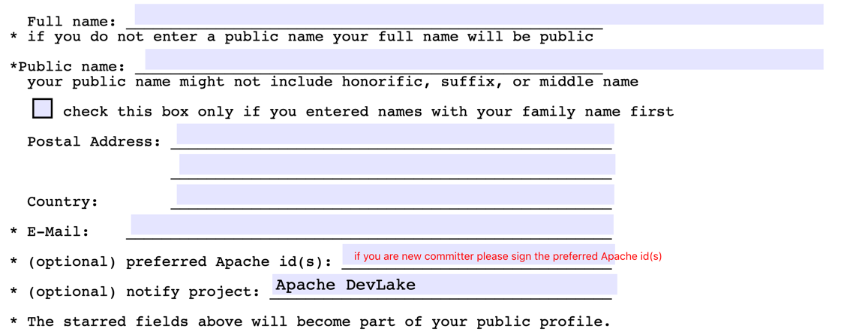Click the "Country:" label

click(x=62, y=201)
